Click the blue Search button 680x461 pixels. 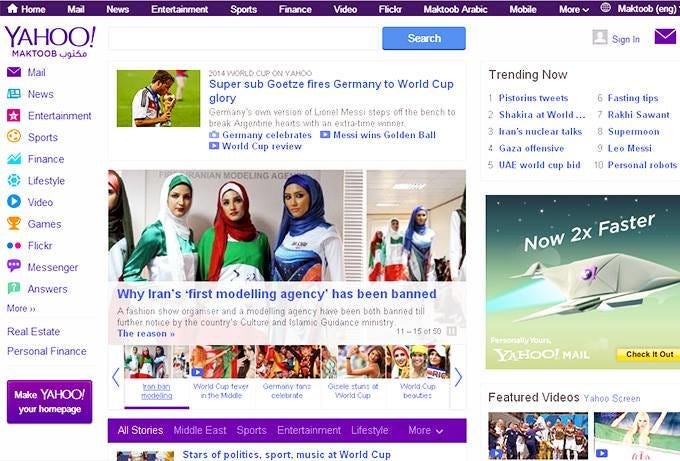point(424,38)
